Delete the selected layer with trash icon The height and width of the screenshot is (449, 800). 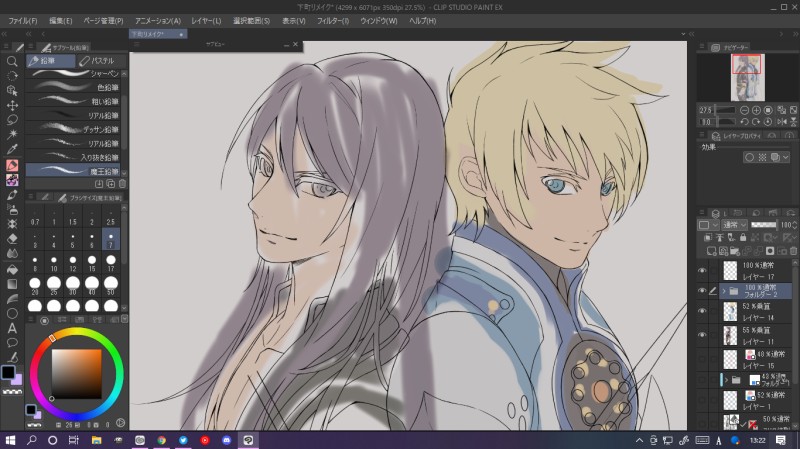pos(793,251)
